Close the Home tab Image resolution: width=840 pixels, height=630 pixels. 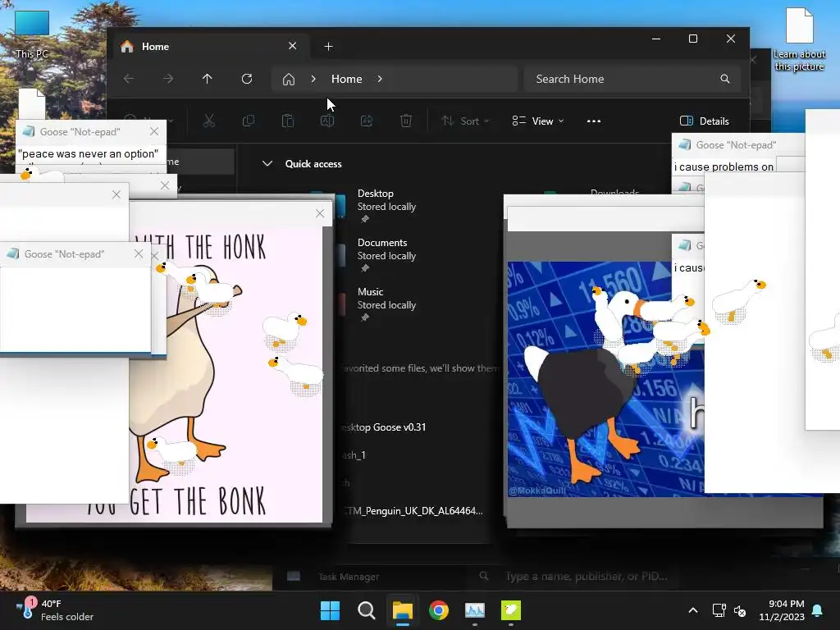point(293,46)
